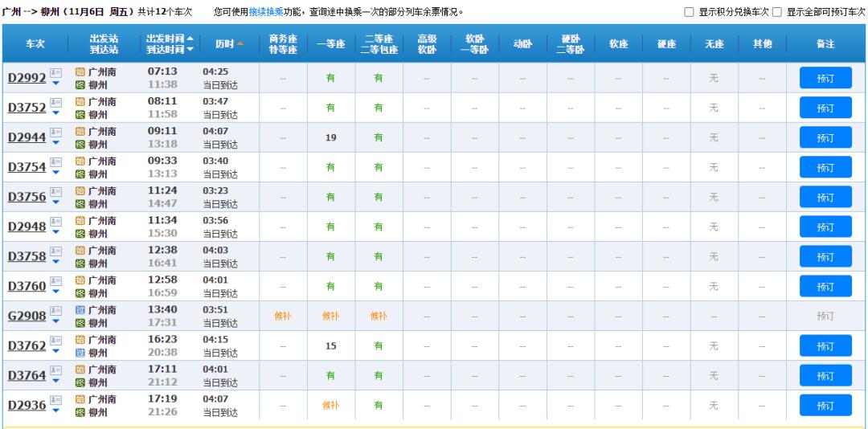Book train D3762 with 预订 button
The height and width of the screenshot is (429, 868).
pos(825,346)
